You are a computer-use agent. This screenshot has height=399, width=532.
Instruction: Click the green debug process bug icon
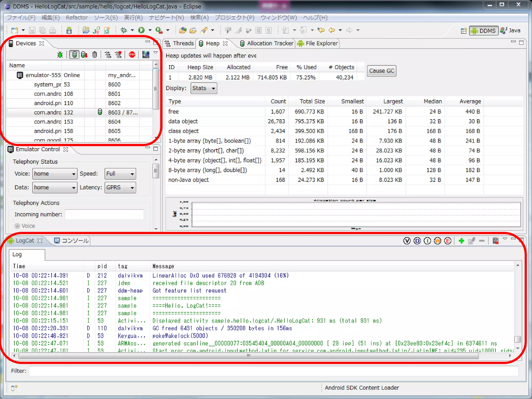pyautogui.click(x=60, y=55)
